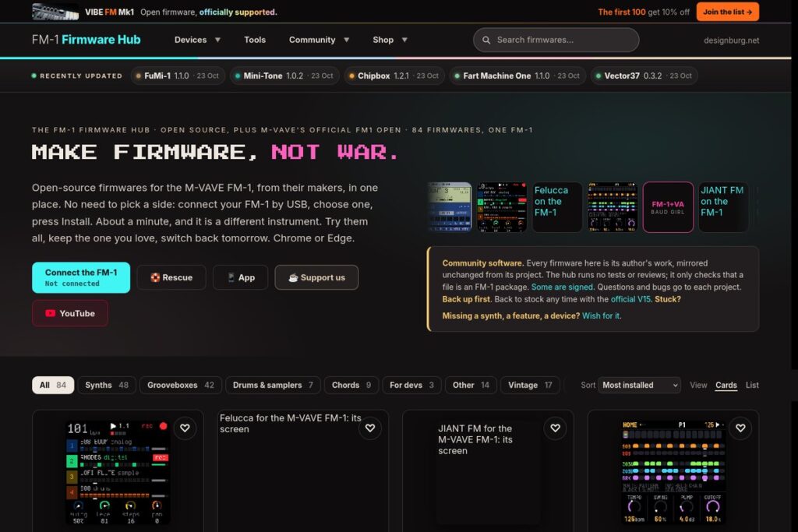Favorite the first firmware card with heart

click(185, 428)
